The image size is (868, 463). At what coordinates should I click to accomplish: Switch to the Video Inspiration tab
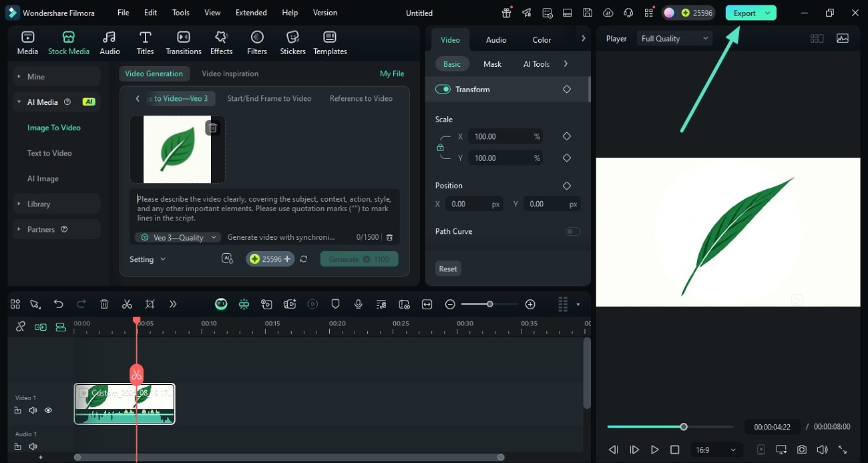[x=230, y=73]
